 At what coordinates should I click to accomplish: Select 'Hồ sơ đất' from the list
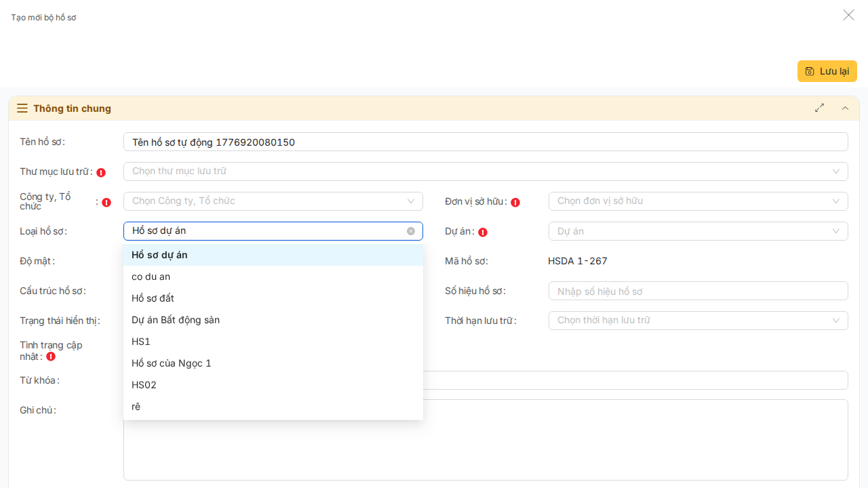click(153, 298)
